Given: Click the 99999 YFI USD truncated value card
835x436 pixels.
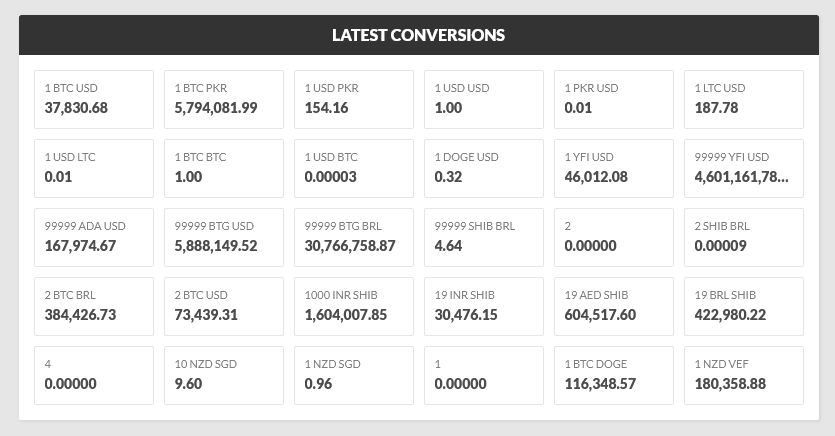Looking at the screenshot, I should pyautogui.click(x=743, y=169).
